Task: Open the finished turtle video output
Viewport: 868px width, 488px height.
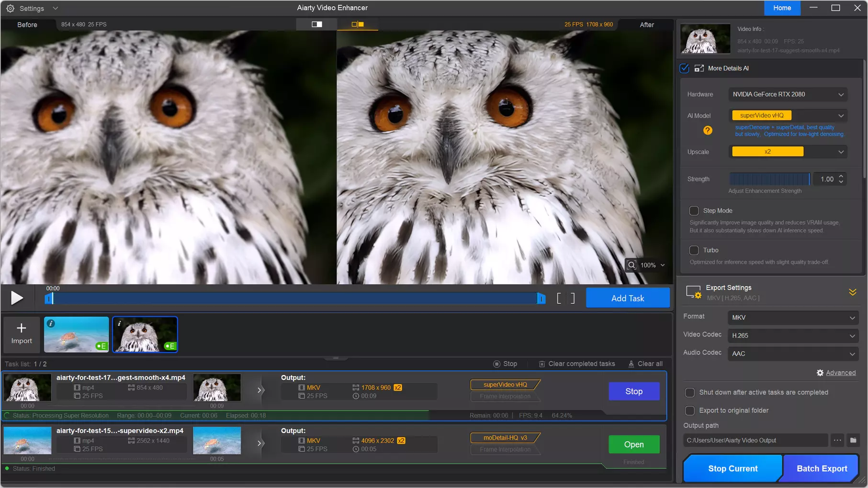Action: [634, 444]
